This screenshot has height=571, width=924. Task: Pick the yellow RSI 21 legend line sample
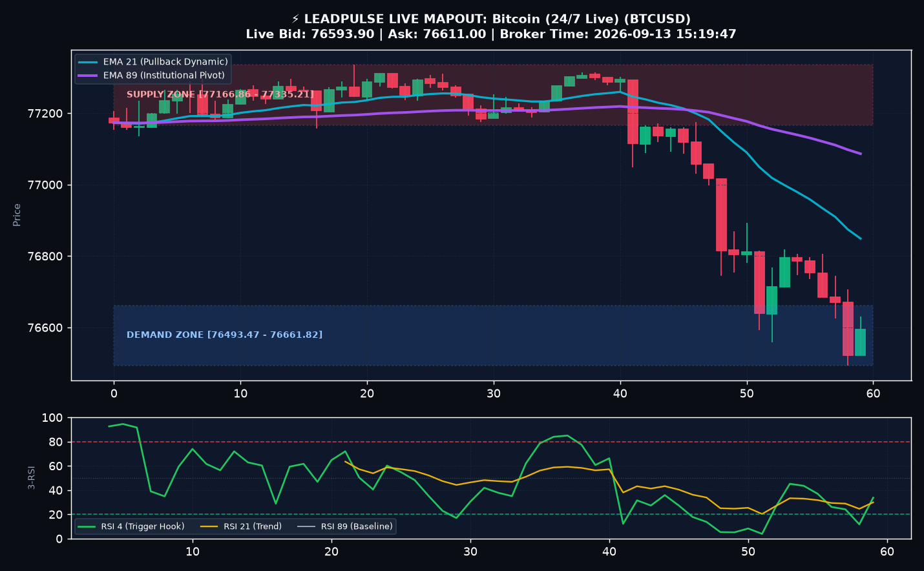tap(209, 526)
